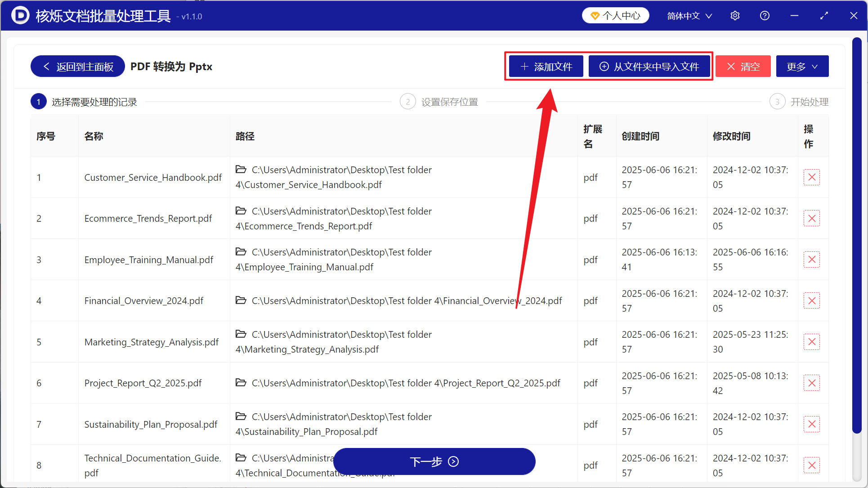This screenshot has width=868, height=488.
Task: Click the help question-mark icon
Action: pos(765,15)
